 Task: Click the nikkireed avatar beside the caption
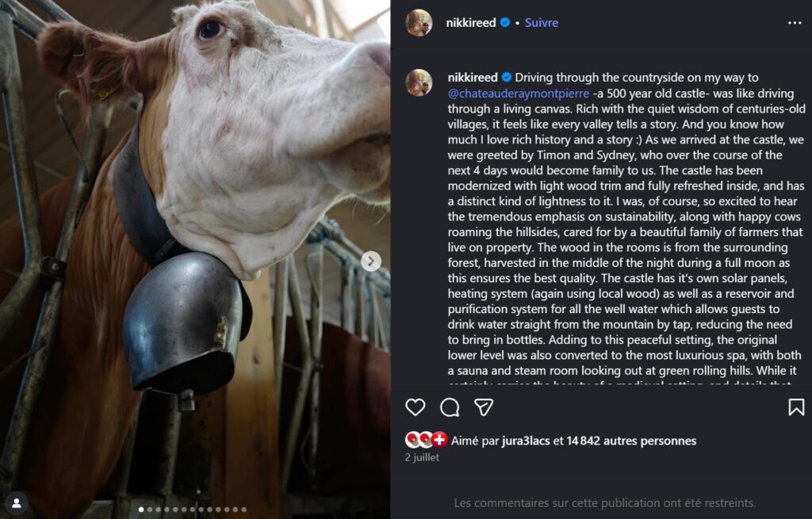pos(419,82)
